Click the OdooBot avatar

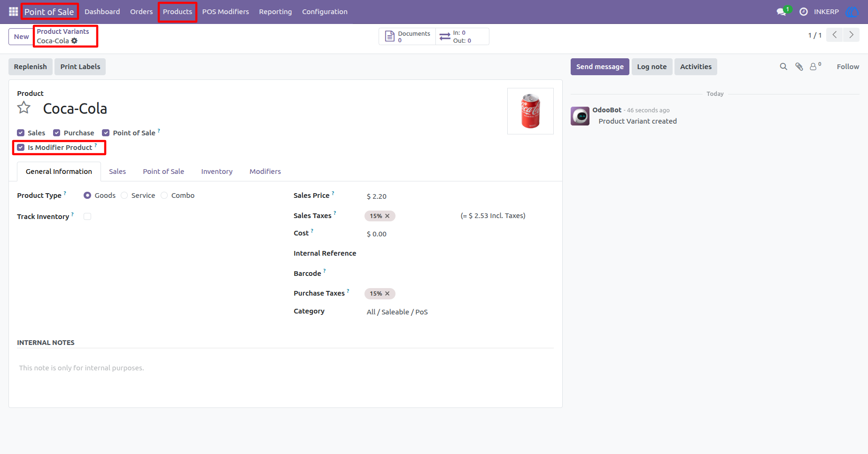(580, 116)
